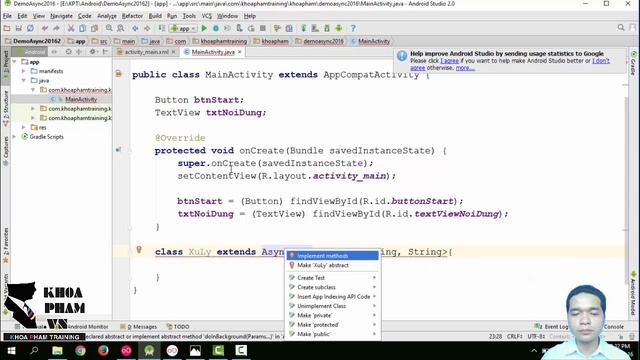This screenshot has width=640, height=360.
Task: Switch to activity_main.xml editor tab
Action: (x=147, y=52)
